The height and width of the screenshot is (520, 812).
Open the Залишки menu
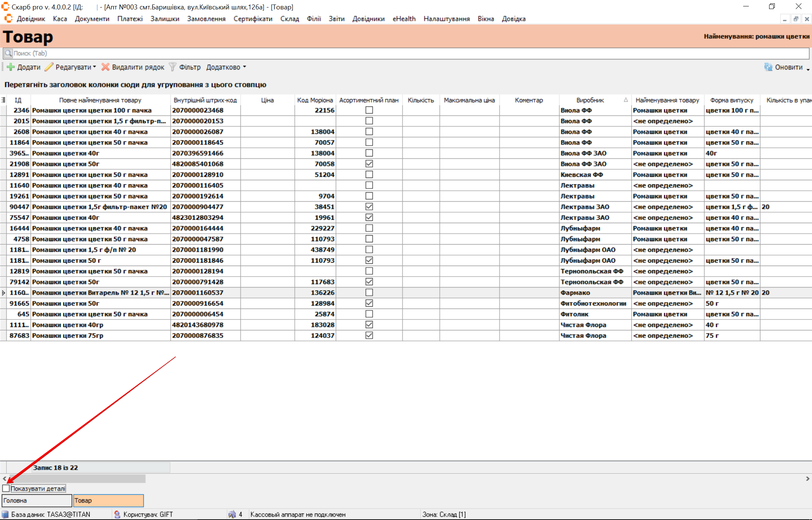tap(165, 19)
